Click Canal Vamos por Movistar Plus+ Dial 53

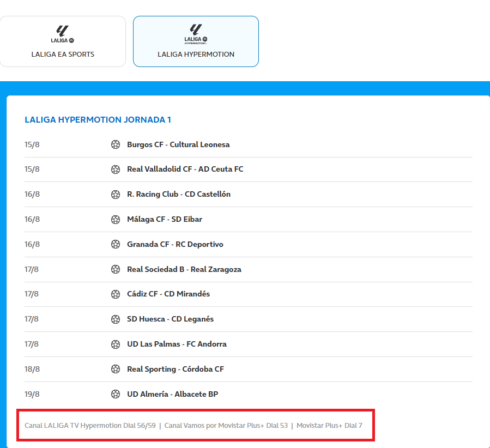[x=226, y=426]
